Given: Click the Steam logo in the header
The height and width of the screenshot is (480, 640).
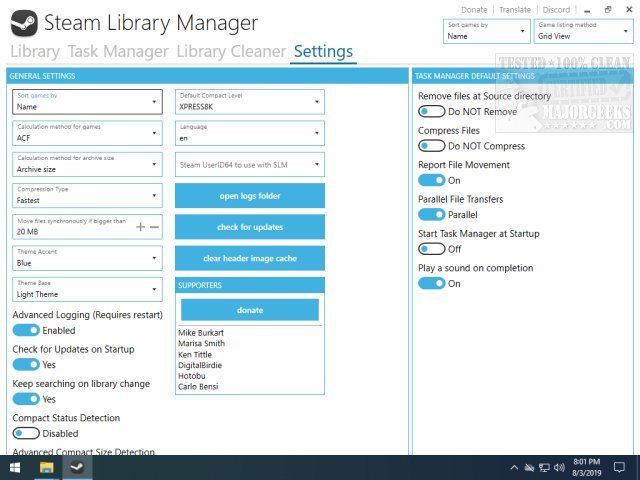Looking at the screenshot, I should click(24, 23).
